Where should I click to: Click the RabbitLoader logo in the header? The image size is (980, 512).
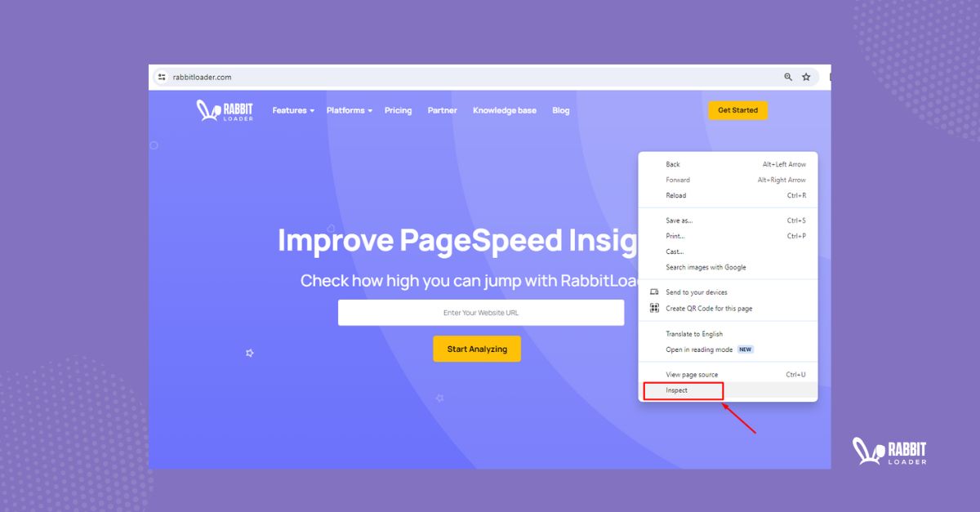[x=223, y=109]
